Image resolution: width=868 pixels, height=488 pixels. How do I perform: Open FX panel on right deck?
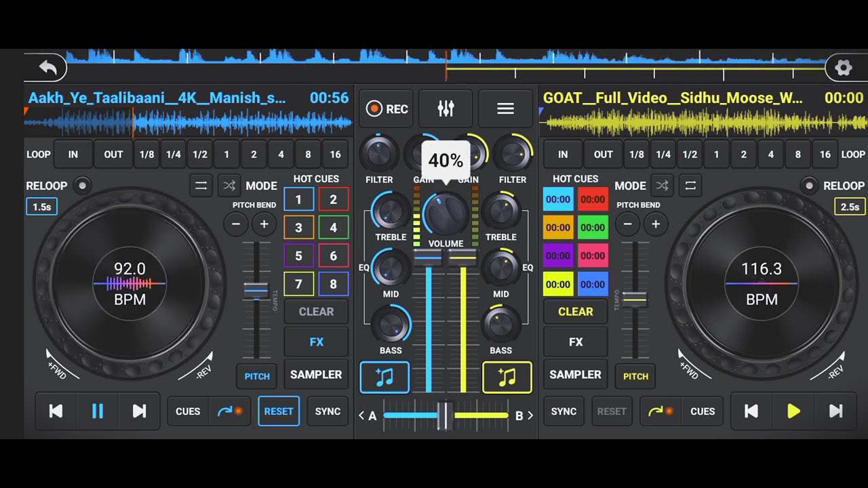[x=576, y=342]
